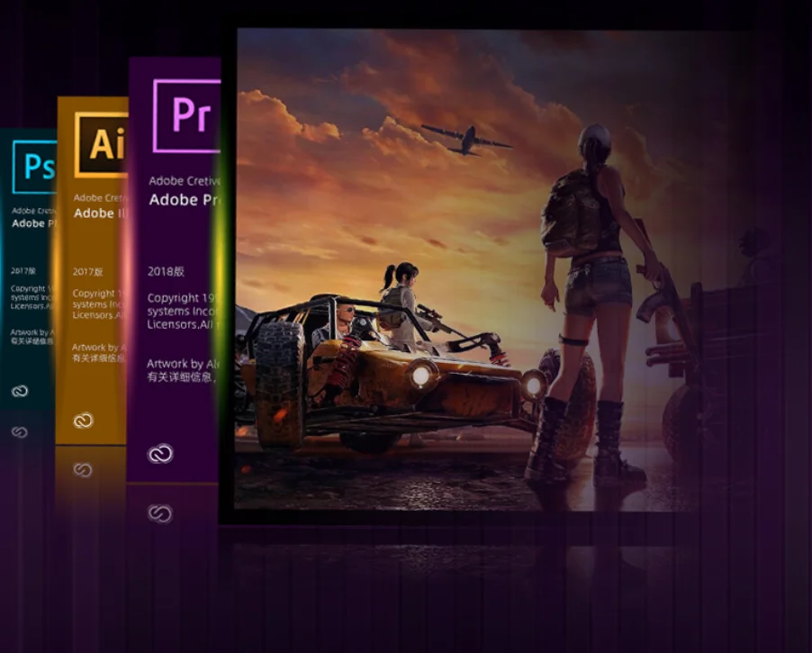Click 'Adobe P' title on Photoshop splash
The height and width of the screenshot is (653, 812).
tap(33, 223)
